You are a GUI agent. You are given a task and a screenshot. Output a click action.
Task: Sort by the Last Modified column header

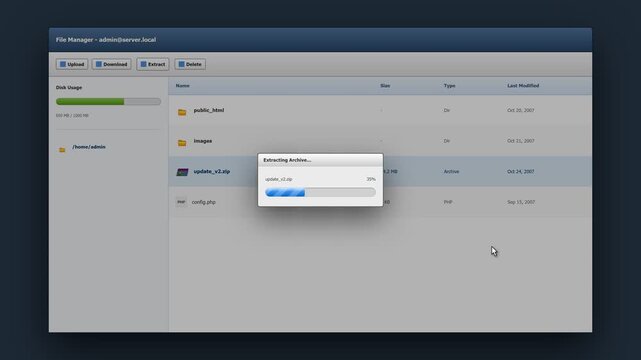(x=523, y=85)
